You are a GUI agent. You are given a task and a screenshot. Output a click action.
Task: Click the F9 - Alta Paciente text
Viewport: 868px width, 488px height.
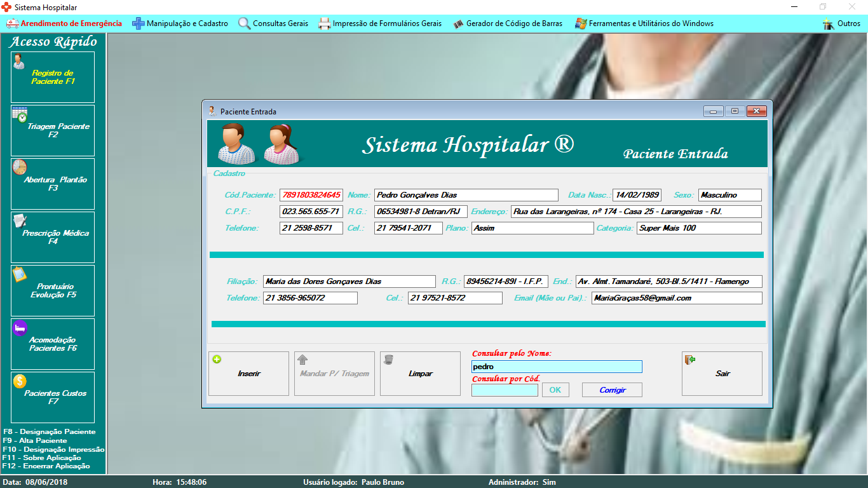click(x=35, y=440)
